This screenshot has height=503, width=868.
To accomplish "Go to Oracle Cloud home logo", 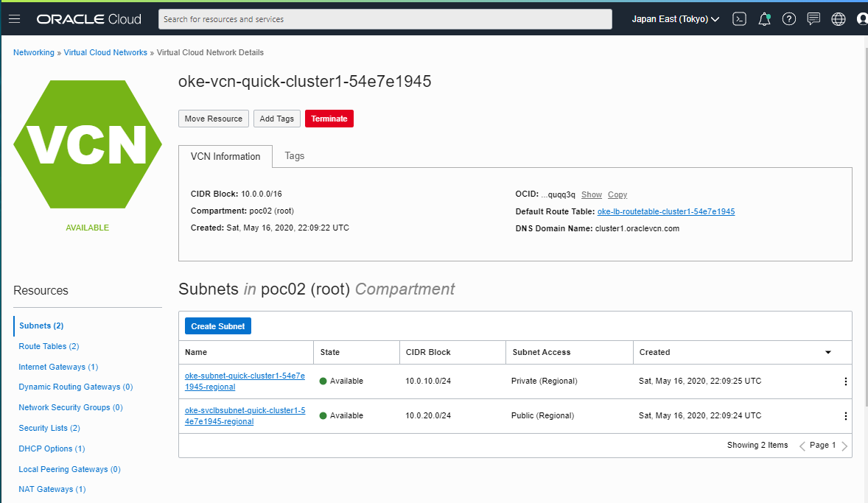I will [89, 19].
